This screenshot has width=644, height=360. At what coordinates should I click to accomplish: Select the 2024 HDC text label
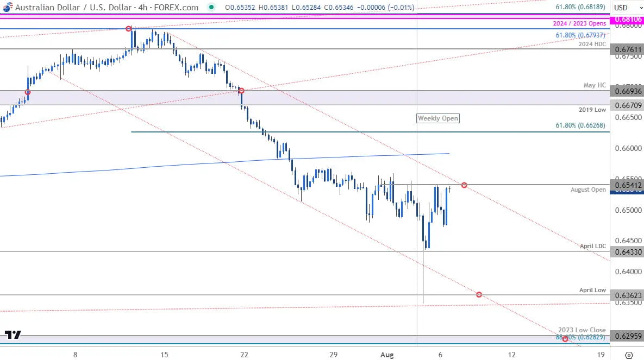tap(592, 44)
